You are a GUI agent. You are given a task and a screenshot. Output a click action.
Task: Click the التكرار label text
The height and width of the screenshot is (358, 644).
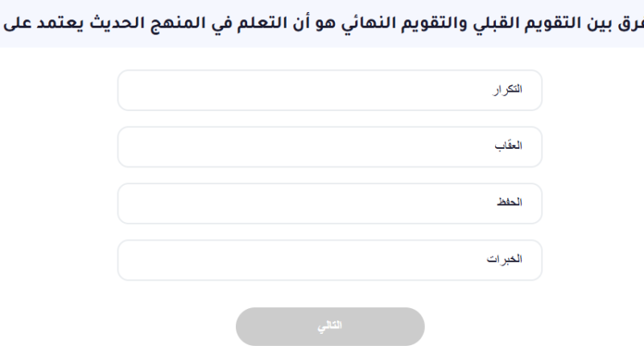click(507, 90)
